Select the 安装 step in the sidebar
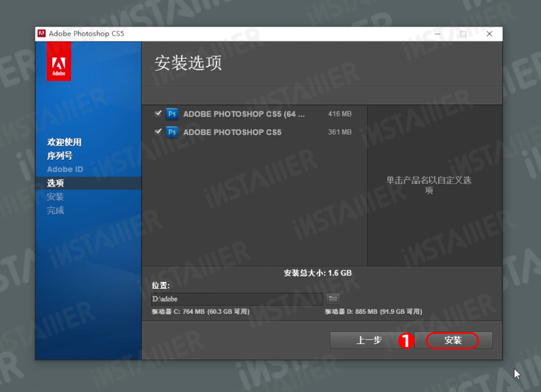 pos(56,197)
